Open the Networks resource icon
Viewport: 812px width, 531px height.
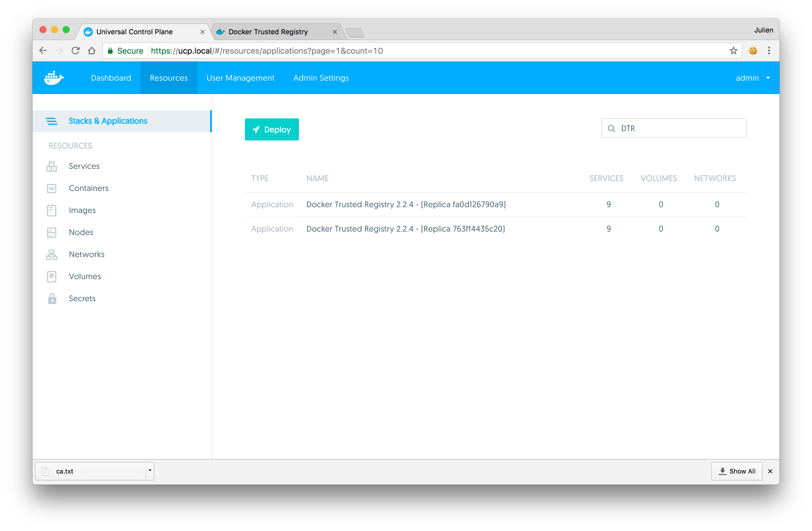52,254
